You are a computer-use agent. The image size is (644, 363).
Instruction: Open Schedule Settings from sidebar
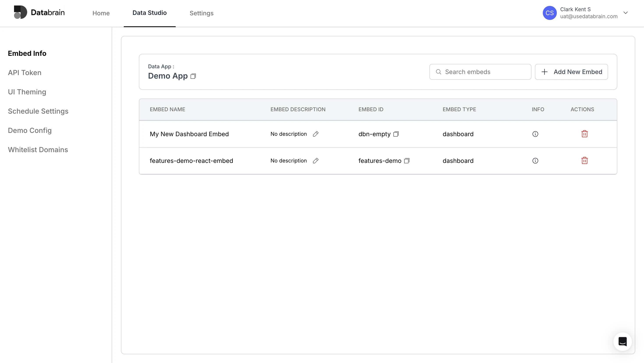(38, 111)
